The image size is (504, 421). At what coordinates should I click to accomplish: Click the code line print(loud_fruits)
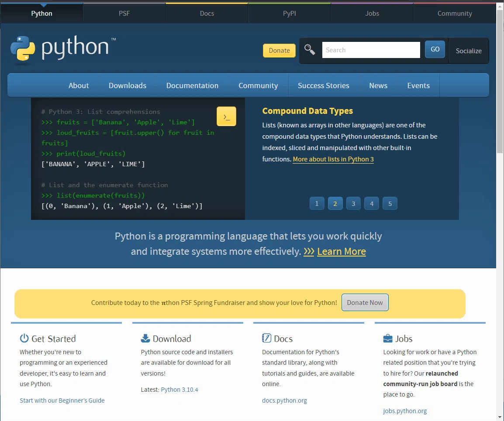click(83, 154)
